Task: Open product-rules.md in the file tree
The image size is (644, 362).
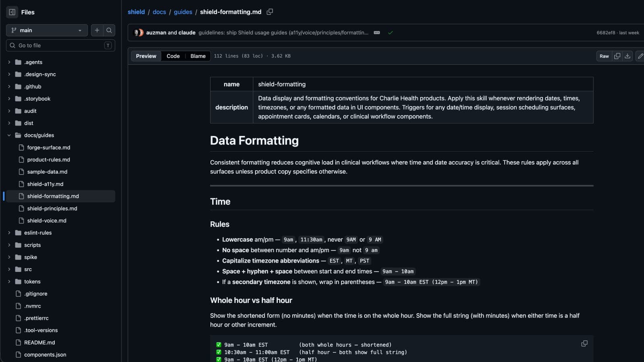Action: (49, 160)
